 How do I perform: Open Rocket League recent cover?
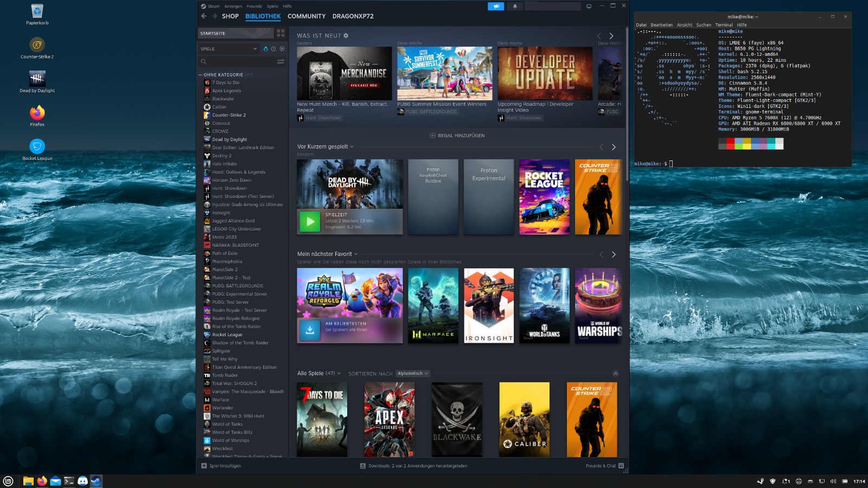click(x=544, y=197)
